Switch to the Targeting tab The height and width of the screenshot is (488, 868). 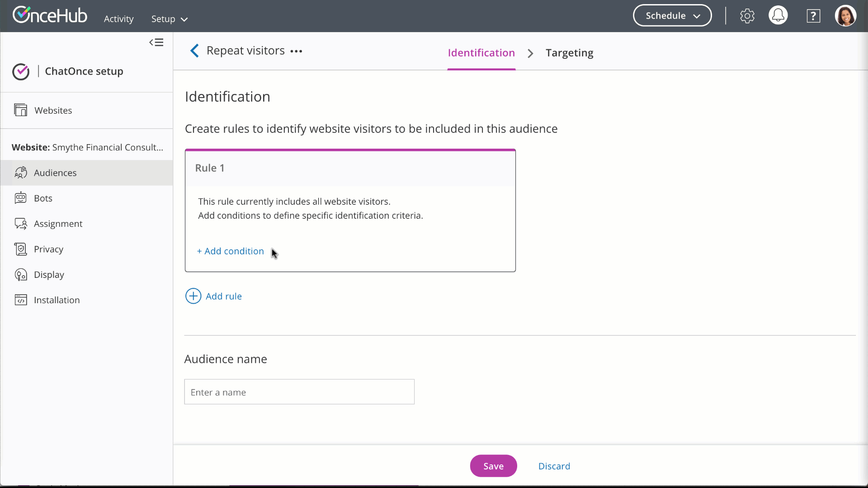click(x=569, y=53)
